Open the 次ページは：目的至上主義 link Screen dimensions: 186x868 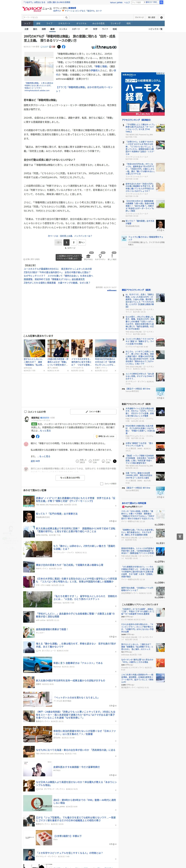coord(70,236)
